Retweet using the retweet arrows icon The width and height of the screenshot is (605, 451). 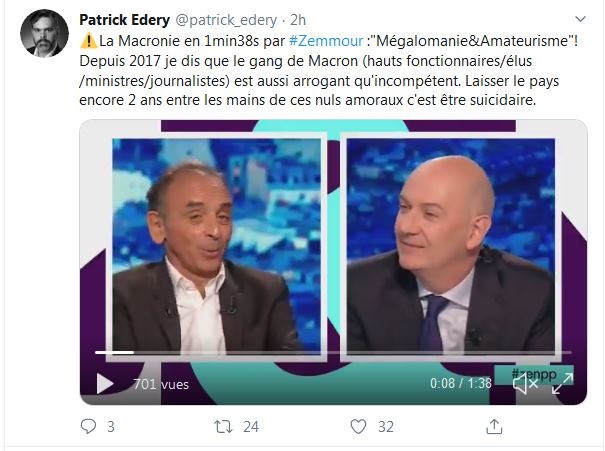tap(223, 427)
